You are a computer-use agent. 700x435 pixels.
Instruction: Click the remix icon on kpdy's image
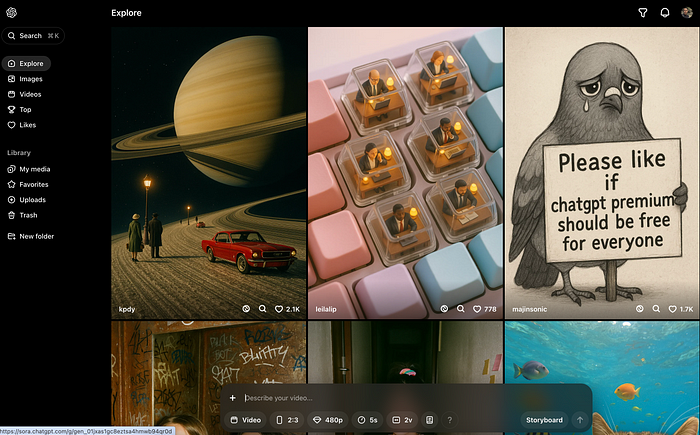246,309
